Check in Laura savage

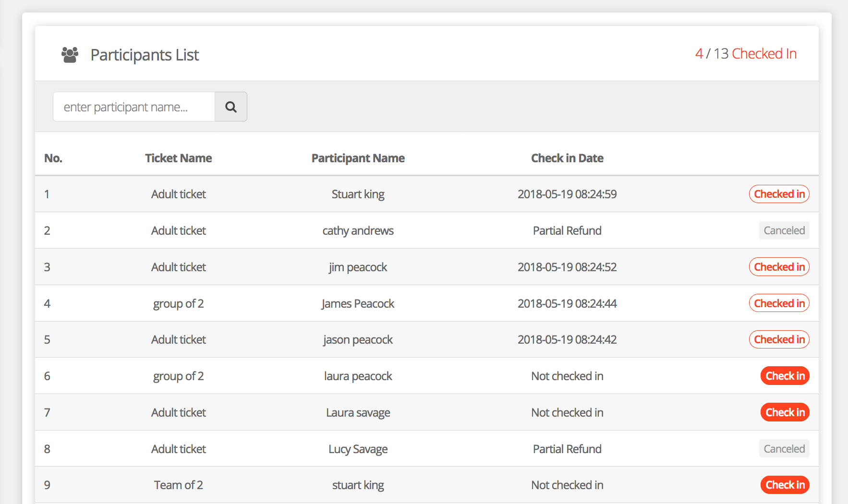tap(785, 412)
